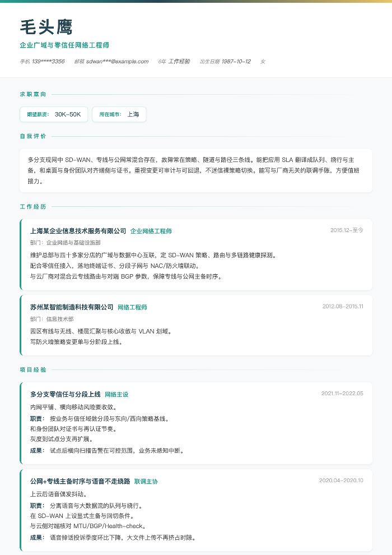The image size is (392, 555).
Task: Click the name heading 毛头鹰
Action: (46, 27)
